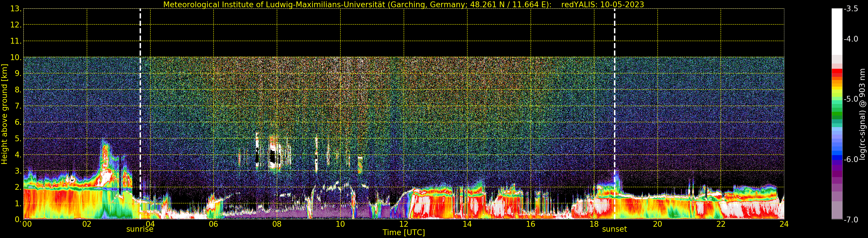Screen dimensions: 868x238
Task: Click the 'Height above ground [km]' axis label
Action: tap(4, 114)
